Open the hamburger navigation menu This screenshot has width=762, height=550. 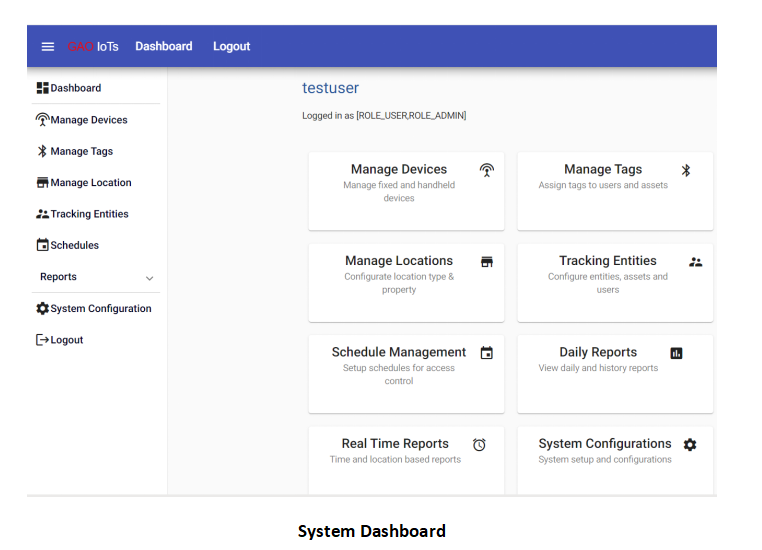coord(48,47)
